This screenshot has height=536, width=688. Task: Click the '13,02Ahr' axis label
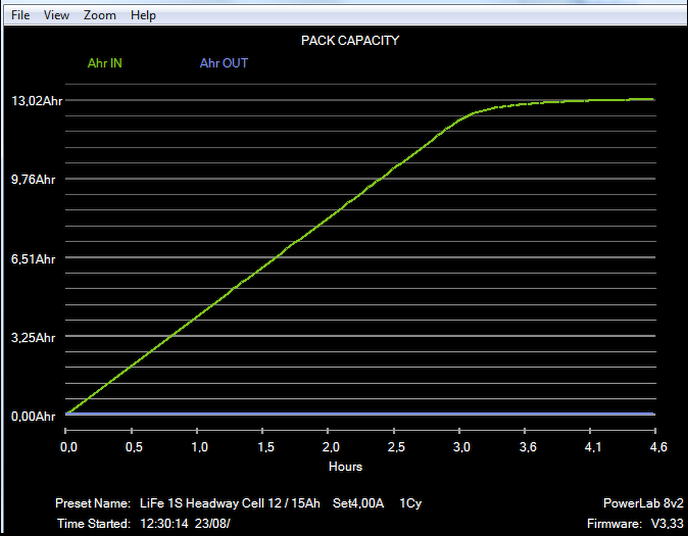pos(37,101)
